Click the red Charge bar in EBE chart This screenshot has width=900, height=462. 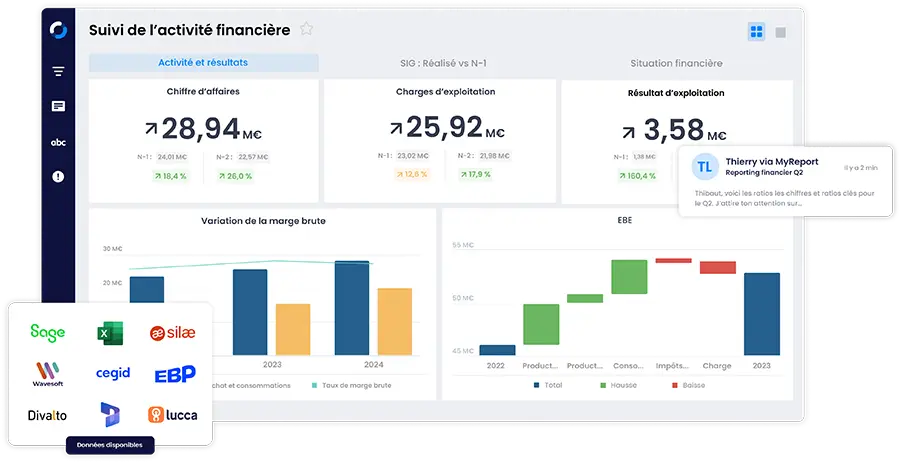pos(717,267)
